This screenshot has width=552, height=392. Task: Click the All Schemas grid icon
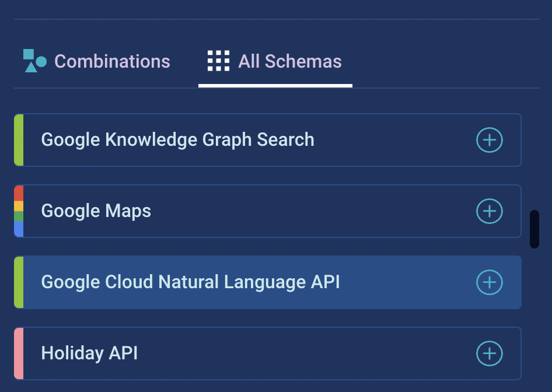(218, 61)
